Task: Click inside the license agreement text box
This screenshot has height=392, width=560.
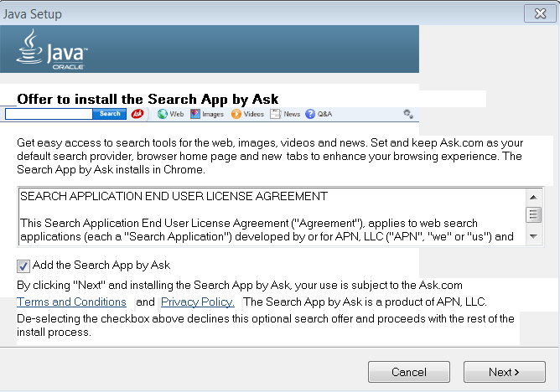Action: pyautogui.click(x=268, y=216)
